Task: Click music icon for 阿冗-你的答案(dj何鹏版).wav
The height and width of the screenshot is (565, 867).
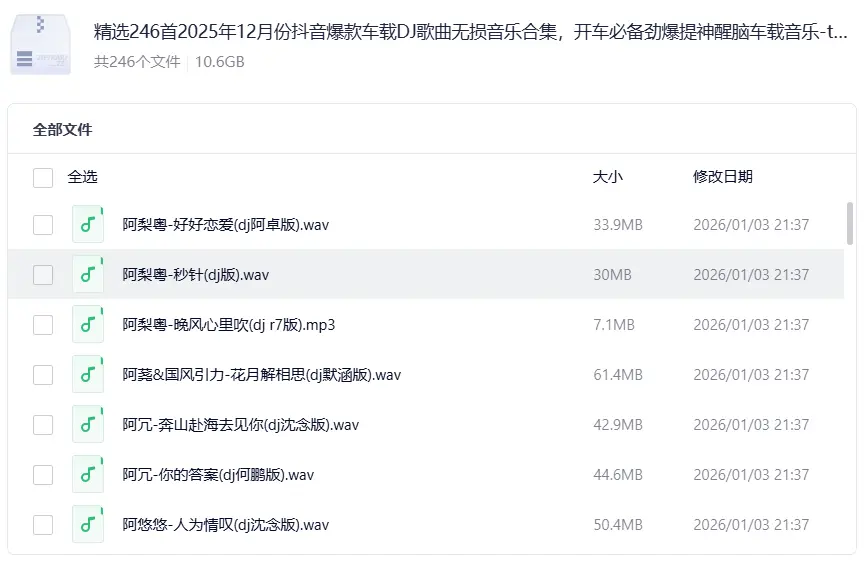Action: click(x=88, y=474)
